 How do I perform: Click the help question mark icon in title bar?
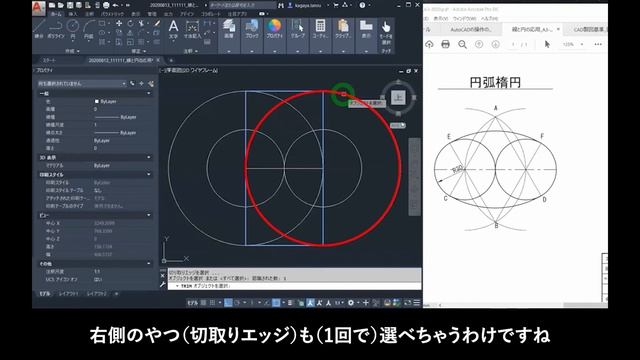[362, 5]
